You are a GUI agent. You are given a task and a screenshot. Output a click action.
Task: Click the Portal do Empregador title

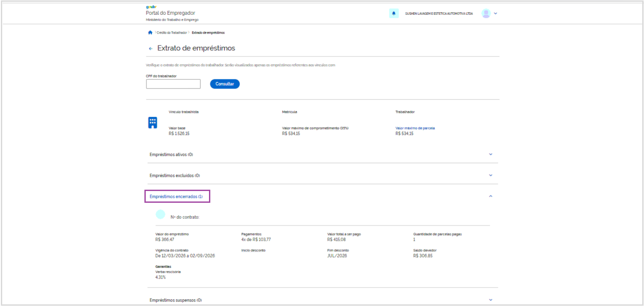tap(170, 13)
